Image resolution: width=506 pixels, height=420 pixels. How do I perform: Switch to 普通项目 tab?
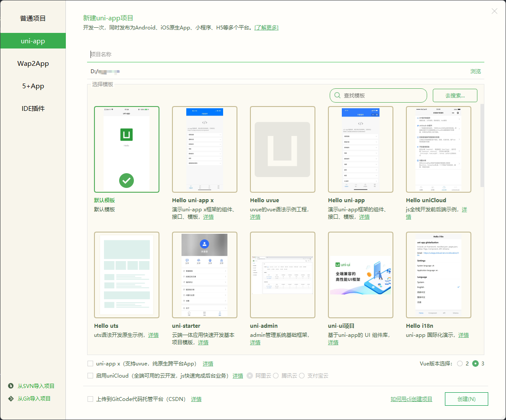tap(33, 18)
